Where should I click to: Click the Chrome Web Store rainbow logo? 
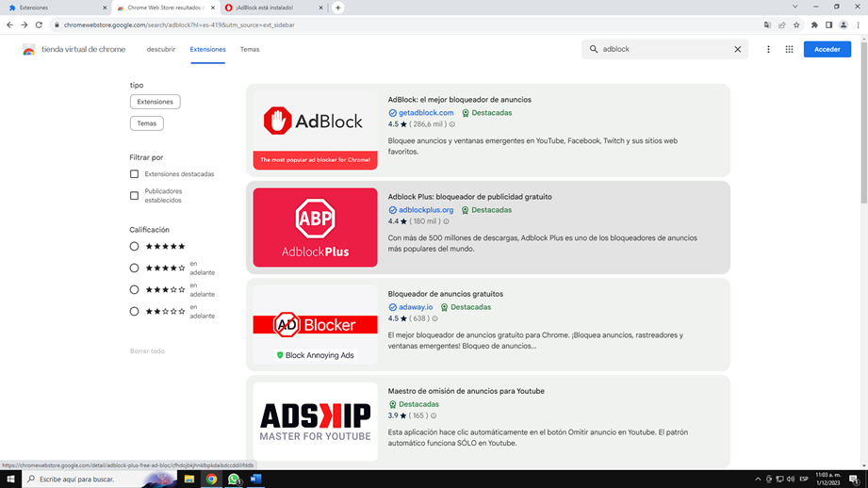click(29, 50)
